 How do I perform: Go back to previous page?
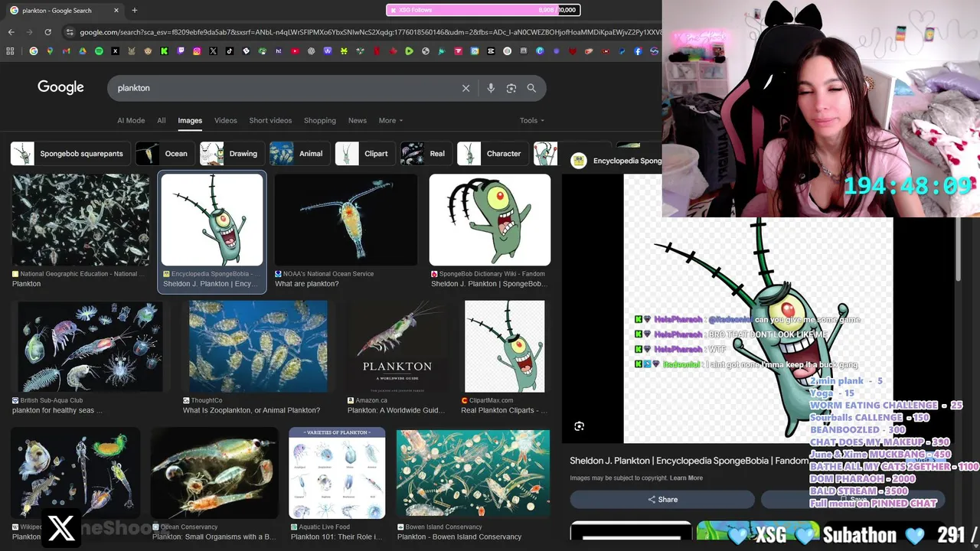click(11, 32)
